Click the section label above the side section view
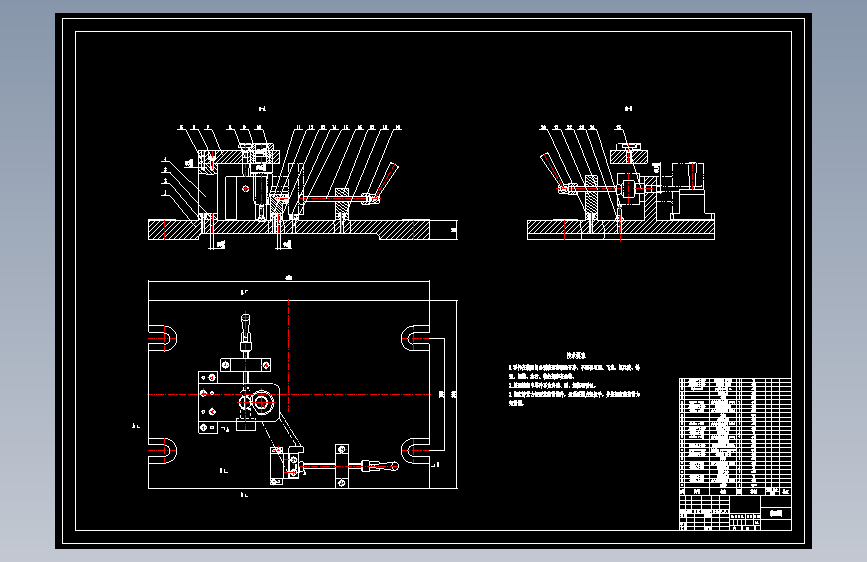 (628, 108)
